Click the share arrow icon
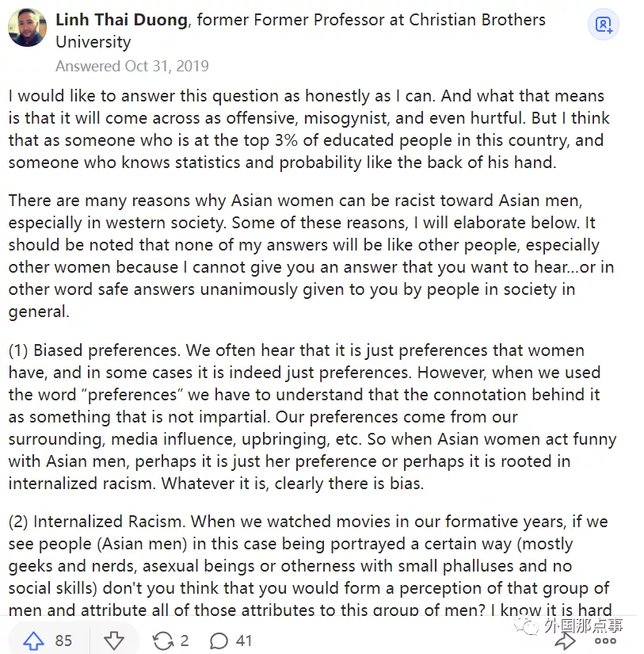The image size is (644, 654). [x=565, y=641]
